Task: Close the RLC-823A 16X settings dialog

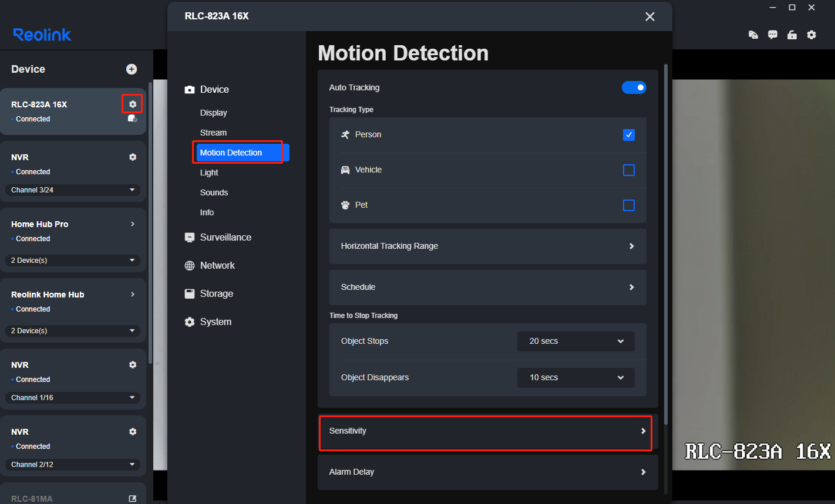Action: 650,16
